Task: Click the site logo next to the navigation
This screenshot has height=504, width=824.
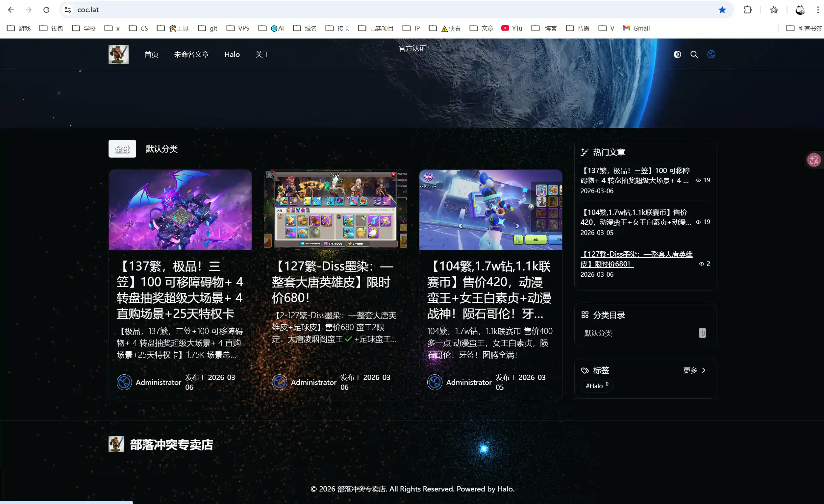Action: (118, 54)
